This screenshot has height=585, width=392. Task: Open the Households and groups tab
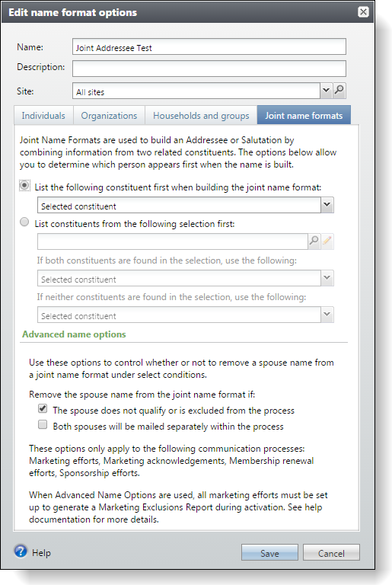[x=201, y=116]
